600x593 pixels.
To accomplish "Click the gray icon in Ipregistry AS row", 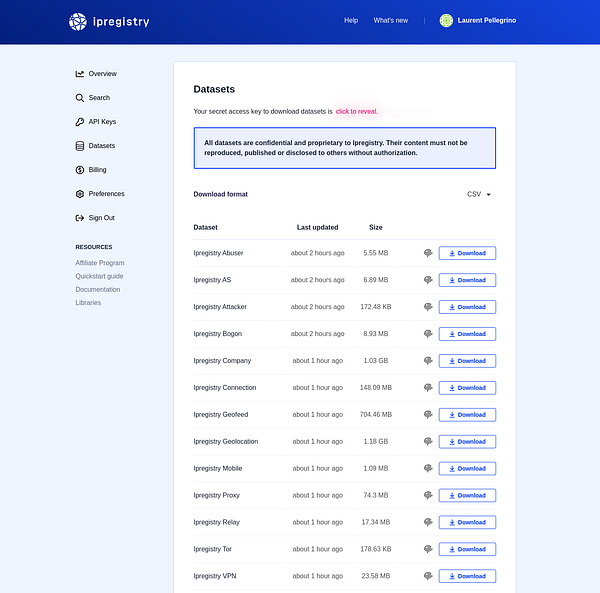I will [428, 280].
